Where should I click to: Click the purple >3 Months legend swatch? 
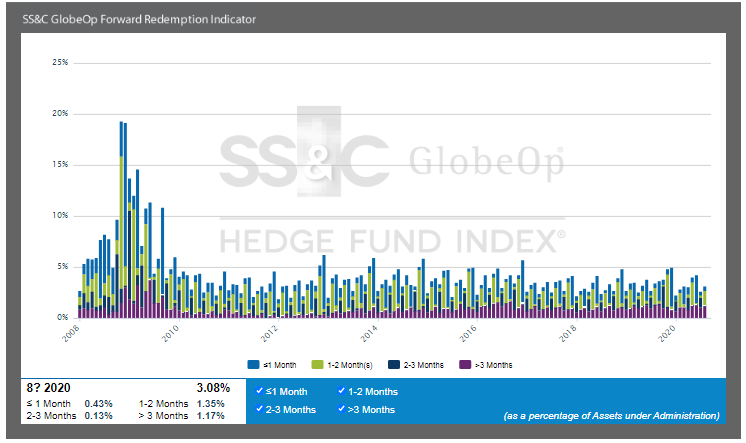[x=465, y=365]
